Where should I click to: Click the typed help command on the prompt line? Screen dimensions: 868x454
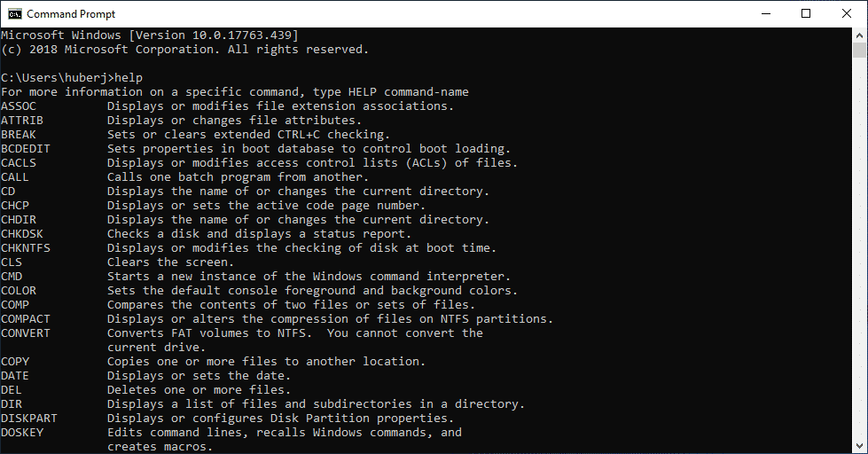tap(129, 77)
